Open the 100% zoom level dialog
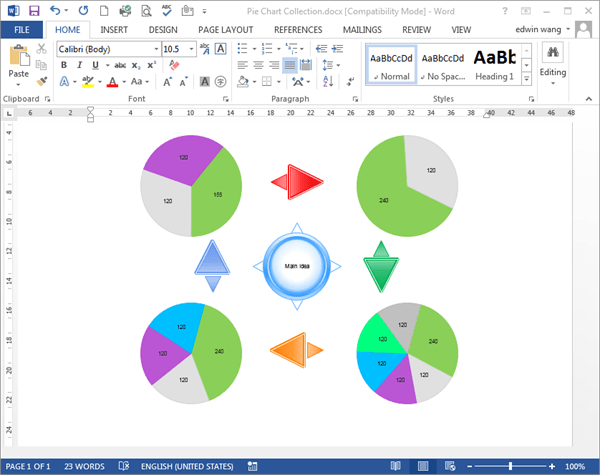600x475 pixels. click(575, 466)
